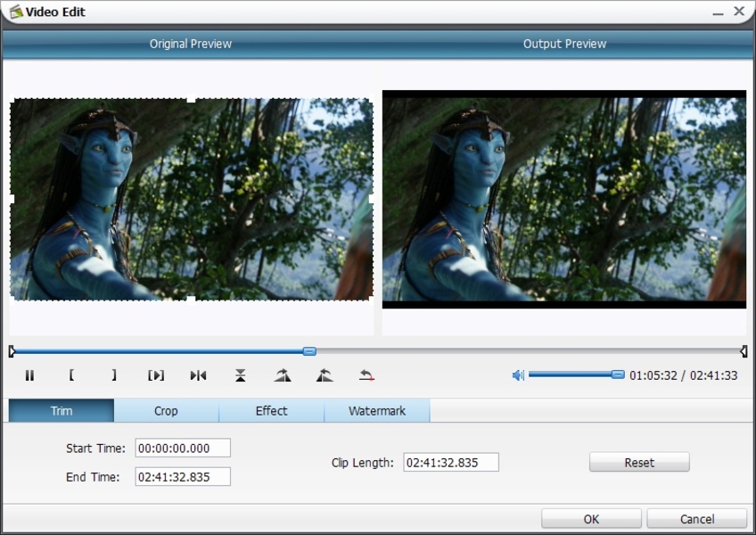Click the first rotate icon
The width and height of the screenshot is (756, 535).
283,375
